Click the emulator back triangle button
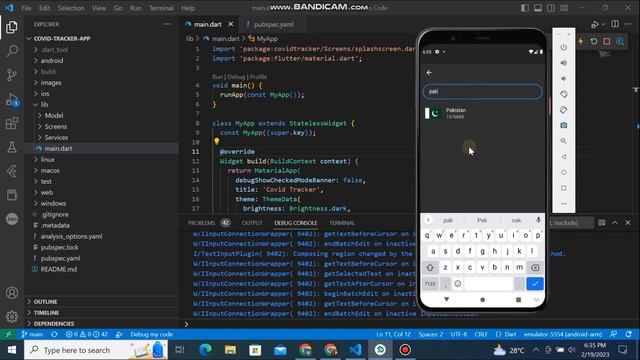This screenshot has height=360, width=640. click(x=564, y=157)
